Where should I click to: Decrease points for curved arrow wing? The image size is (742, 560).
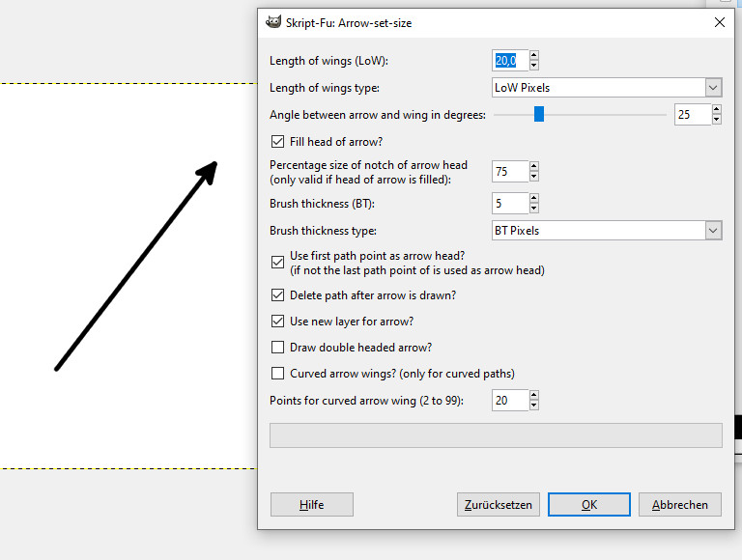click(x=534, y=406)
